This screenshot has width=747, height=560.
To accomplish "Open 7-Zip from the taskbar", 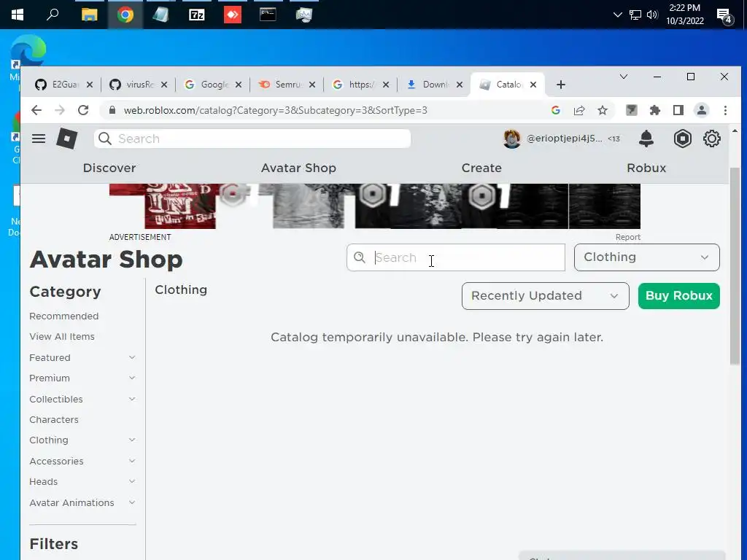I will [x=197, y=15].
